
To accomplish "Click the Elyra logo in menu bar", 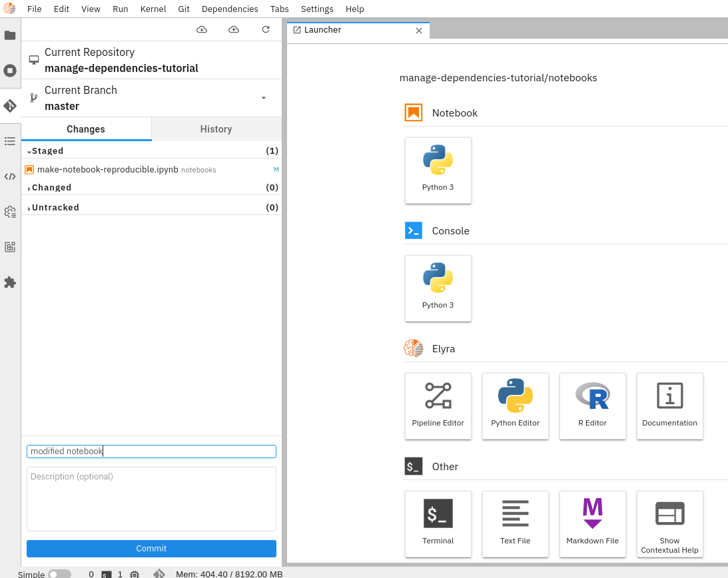I will tap(9, 9).
